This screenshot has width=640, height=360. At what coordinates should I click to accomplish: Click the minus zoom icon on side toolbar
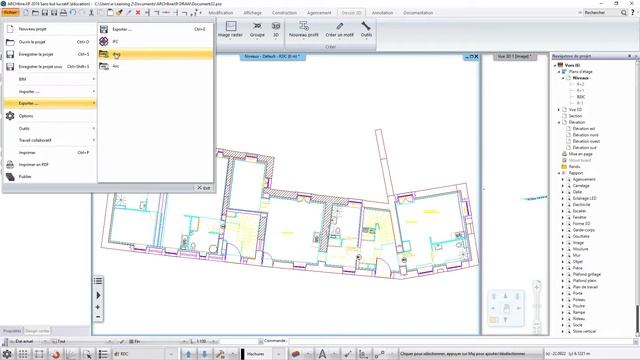click(98, 317)
